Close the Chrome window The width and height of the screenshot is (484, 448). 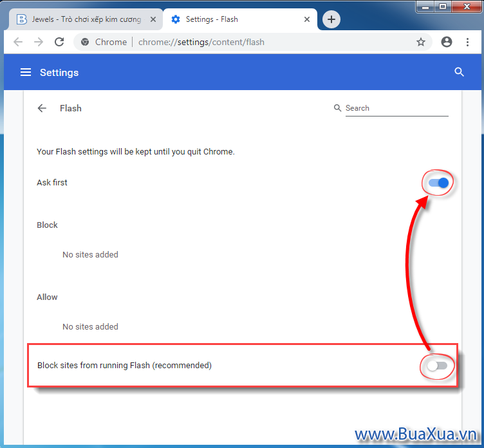click(x=467, y=6)
